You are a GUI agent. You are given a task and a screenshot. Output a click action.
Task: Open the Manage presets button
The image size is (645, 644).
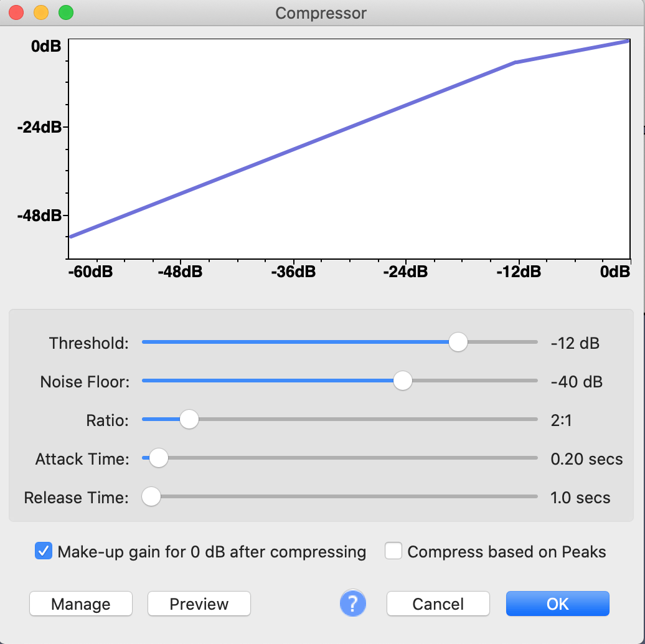[81, 604]
